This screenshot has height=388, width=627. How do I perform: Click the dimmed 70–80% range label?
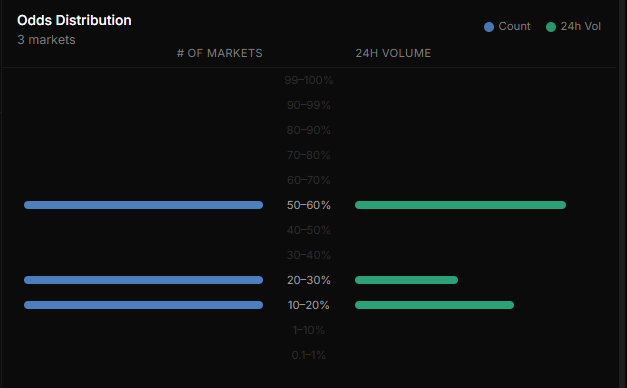(x=309, y=155)
